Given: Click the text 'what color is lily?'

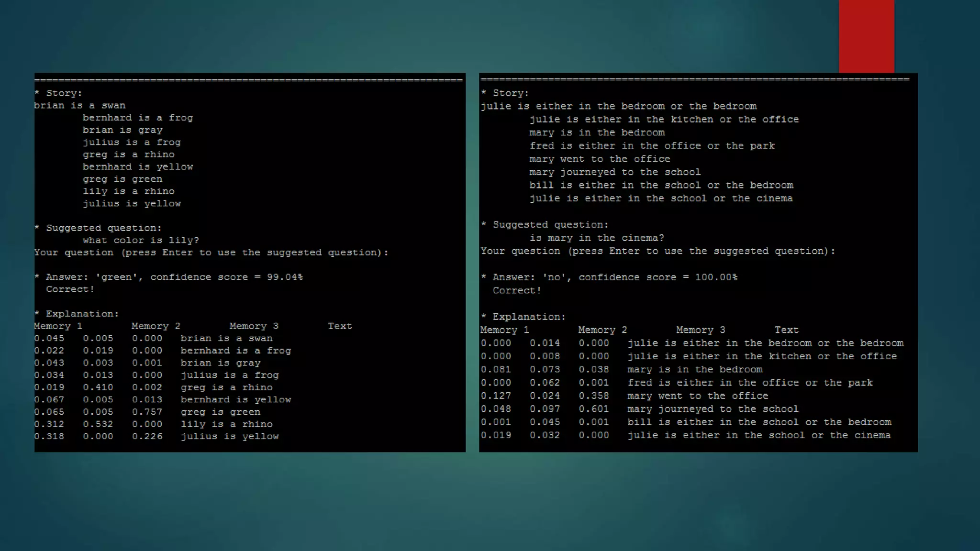Looking at the screenshot, I should tap(140, 240).
